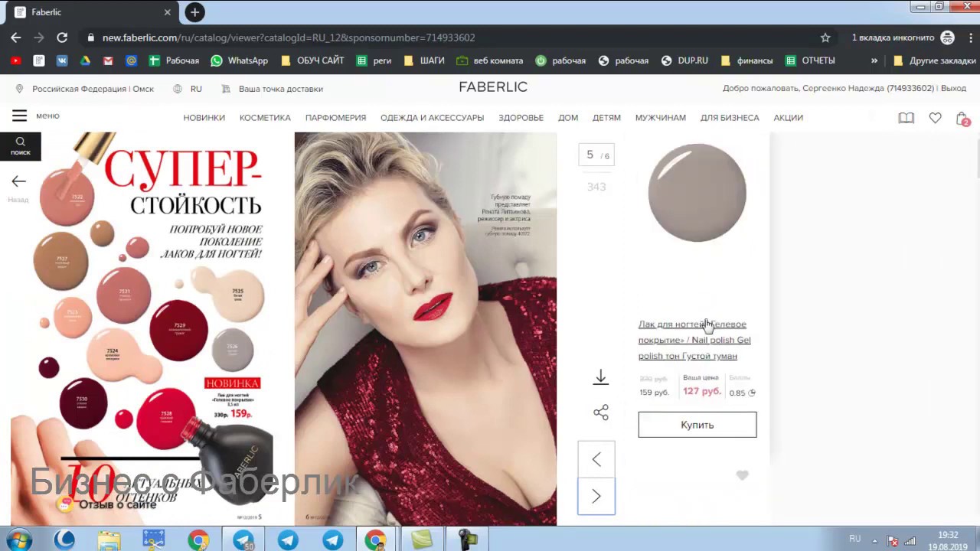
Task: Open the ДЕТЯМ menu item
Action: pos(606,118)
